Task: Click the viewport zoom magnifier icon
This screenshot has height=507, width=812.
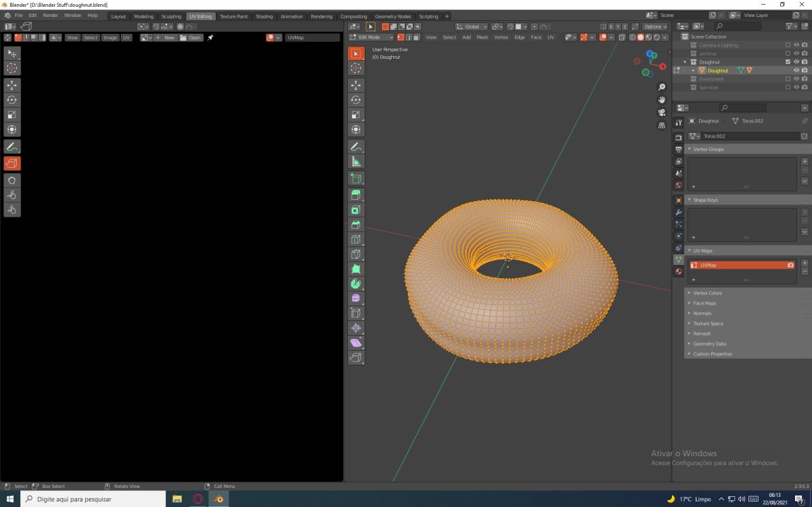Action: [x=662, y=87]
